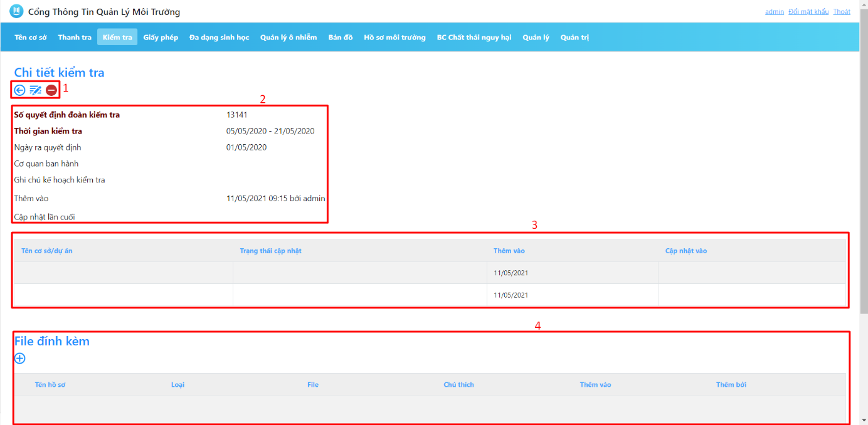Open the Quản lý menu
Viewport: 868px width, 425px height.
[x=536, y=38]
